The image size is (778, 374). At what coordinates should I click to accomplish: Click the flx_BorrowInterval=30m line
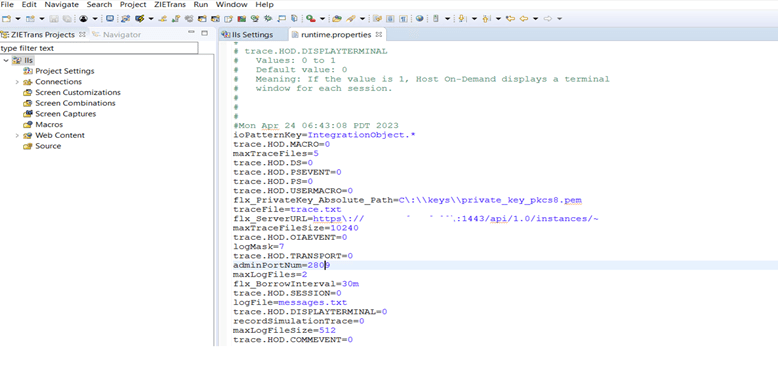click(296, 284)
